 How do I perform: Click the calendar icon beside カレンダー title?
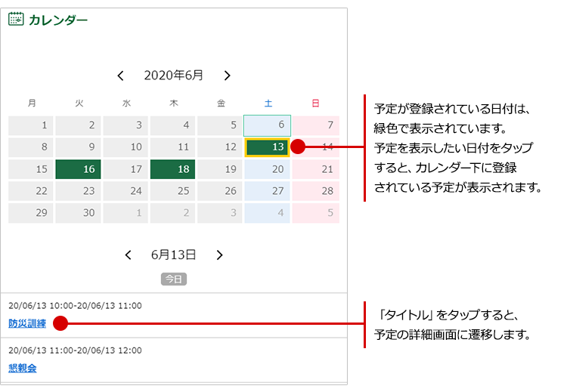point(16,20)
